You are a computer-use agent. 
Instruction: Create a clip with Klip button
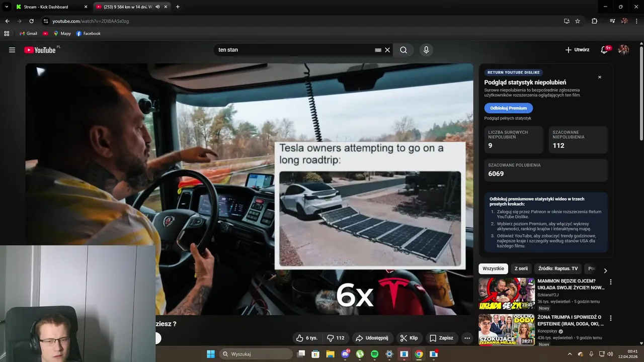(409, 338)
